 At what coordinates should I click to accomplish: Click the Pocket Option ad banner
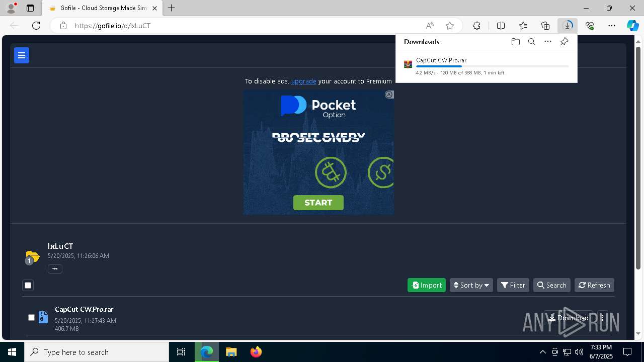(318, 152)
